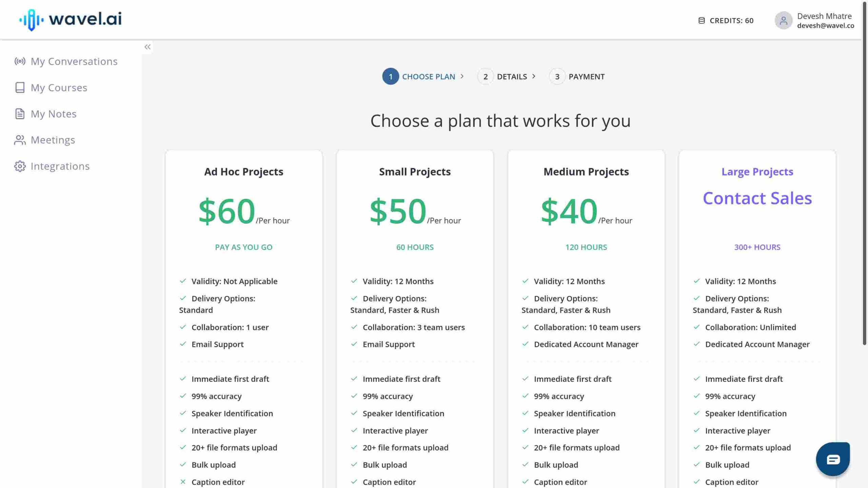Expand the CHOOSE PLAN step chevron
The image size is (868, 488).
pyautogui.click(x=462, y=76)
